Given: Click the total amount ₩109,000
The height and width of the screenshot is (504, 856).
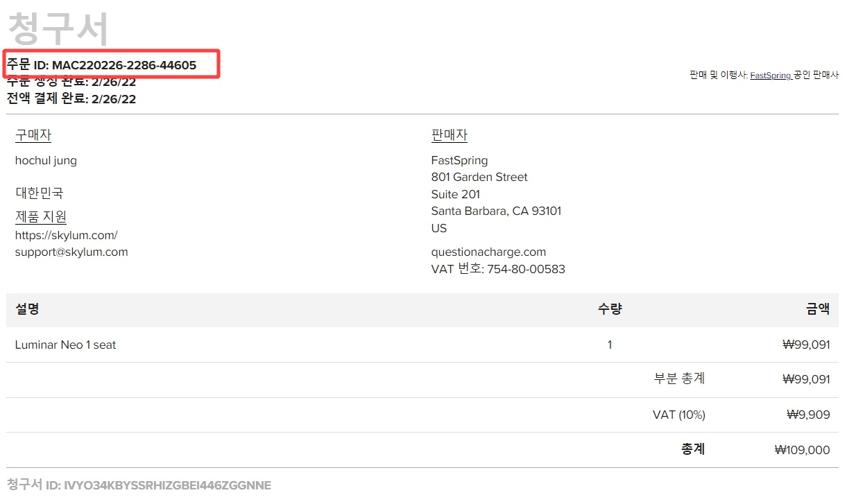Looking at the screenshot, I should 802,451.
